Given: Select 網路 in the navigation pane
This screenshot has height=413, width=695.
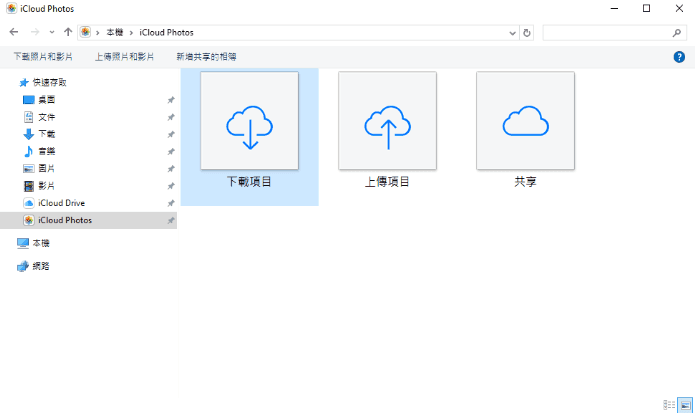Looking at the screenshot, I should pos(41,266).
